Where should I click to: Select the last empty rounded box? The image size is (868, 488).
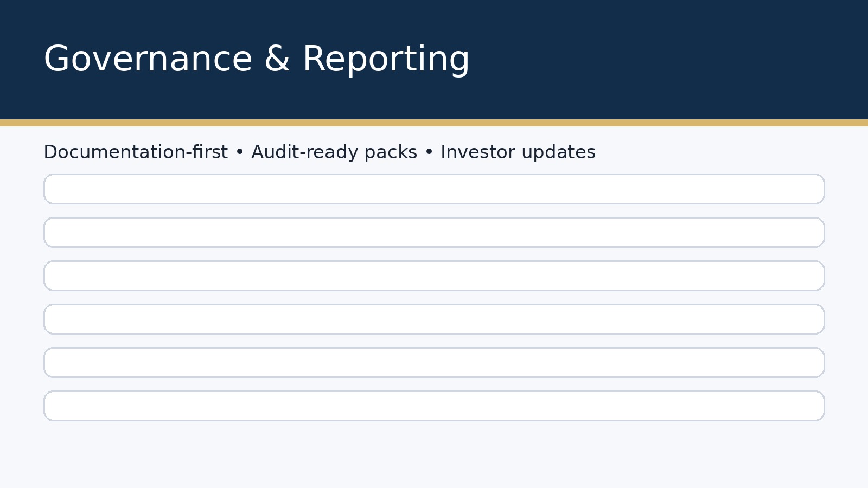[x=434, y=406]
